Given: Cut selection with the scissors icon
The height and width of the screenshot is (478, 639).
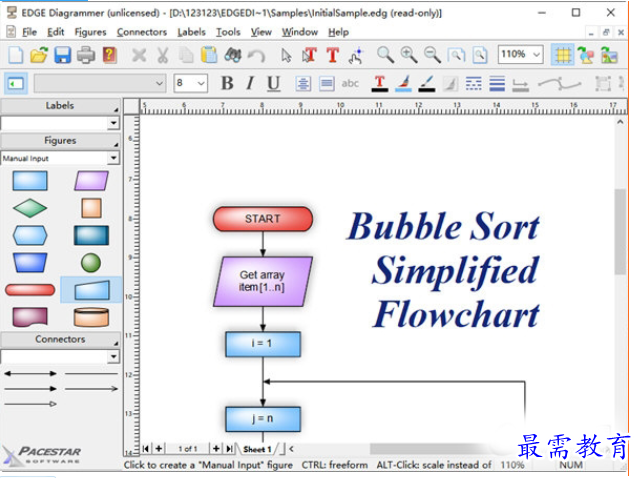Looking at the screenshot, I should pos(163,55).
